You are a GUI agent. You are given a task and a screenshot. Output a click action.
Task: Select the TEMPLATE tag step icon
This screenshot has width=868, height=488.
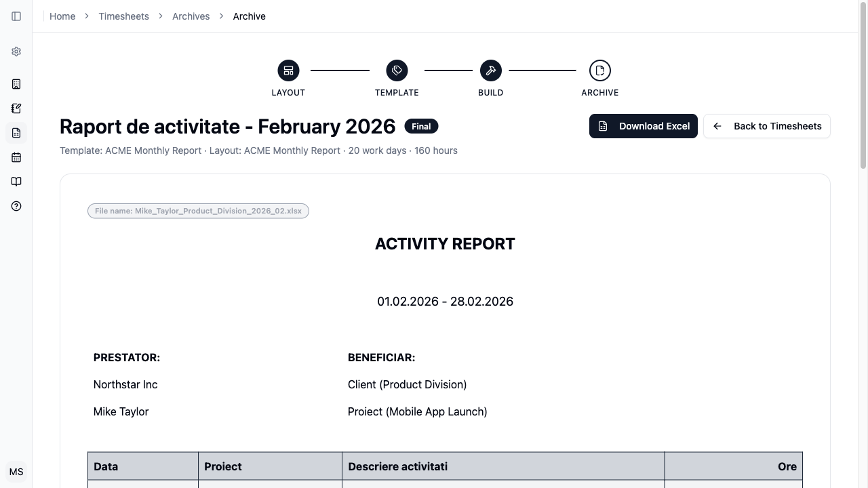[397, 70]
